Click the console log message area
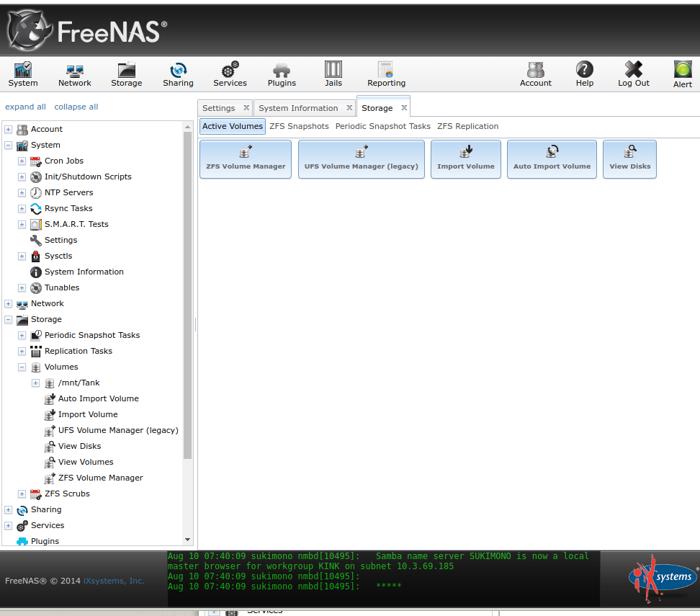 383,579
